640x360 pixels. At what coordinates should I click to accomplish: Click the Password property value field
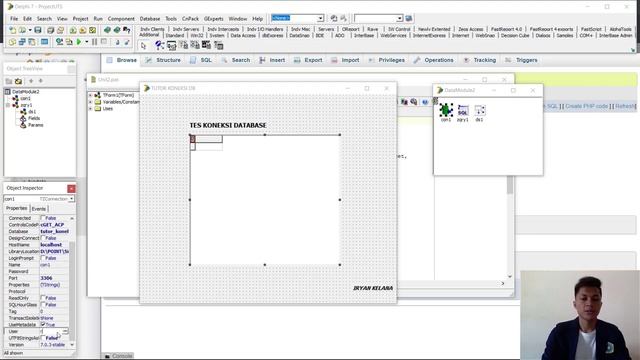click(54, 271)
